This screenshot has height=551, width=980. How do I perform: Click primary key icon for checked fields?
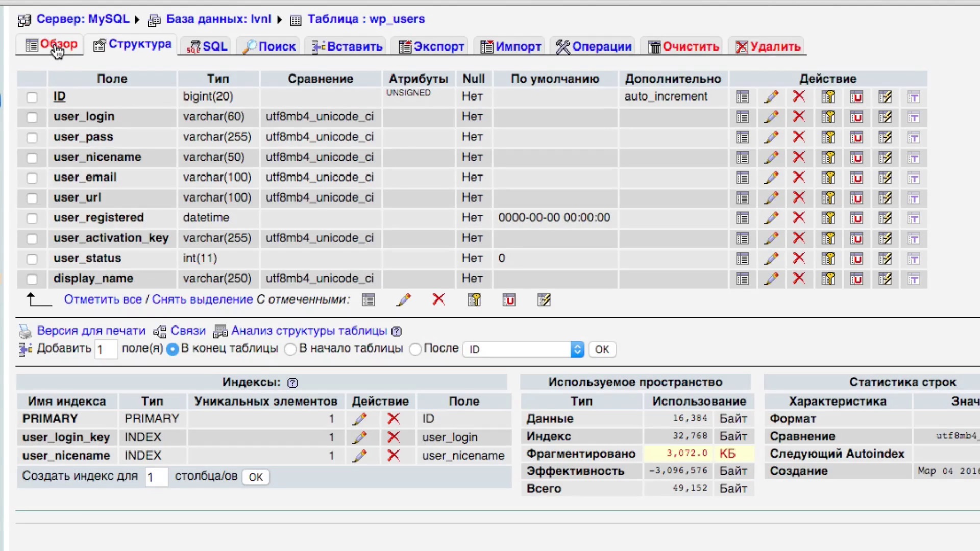tap(474, 300)
